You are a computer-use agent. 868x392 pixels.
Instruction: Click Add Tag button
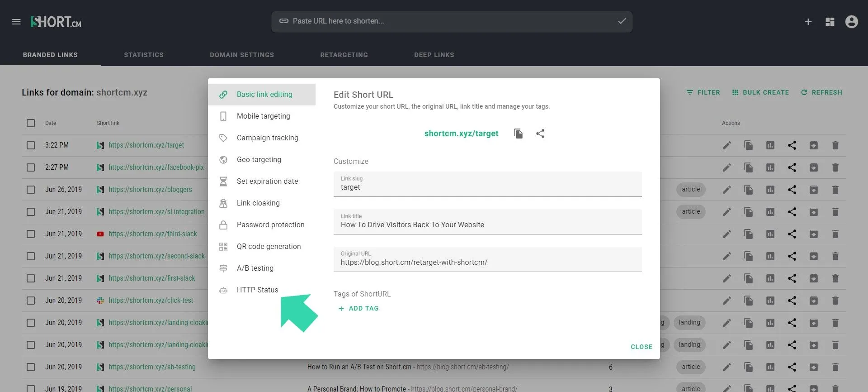tap(359, 308)
